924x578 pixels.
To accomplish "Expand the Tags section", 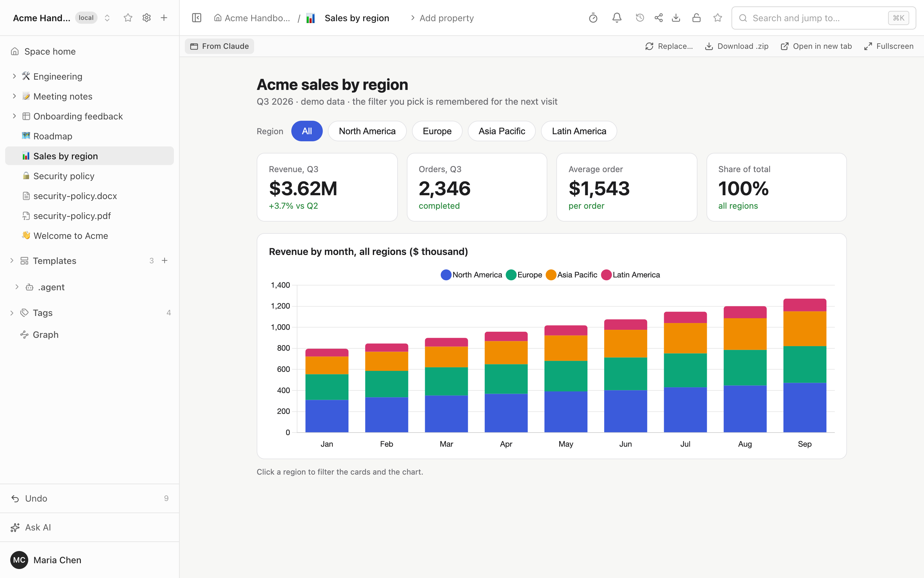I will tap(12, 313).
